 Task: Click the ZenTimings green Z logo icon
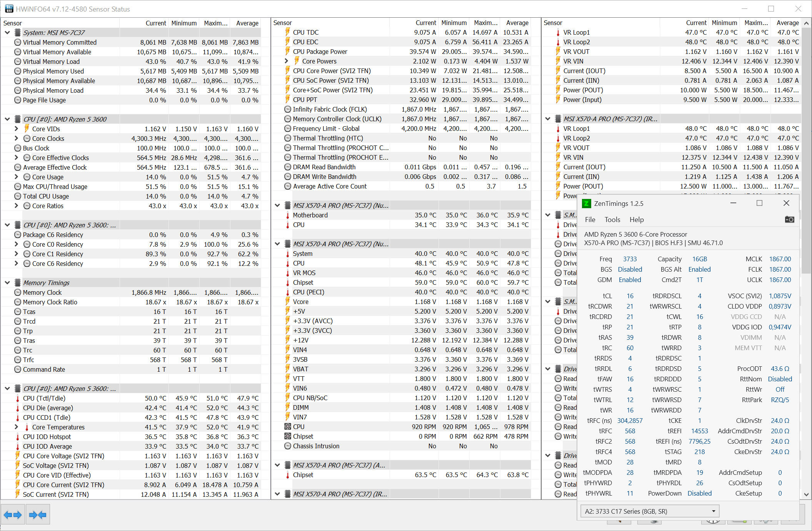point(586,204)
